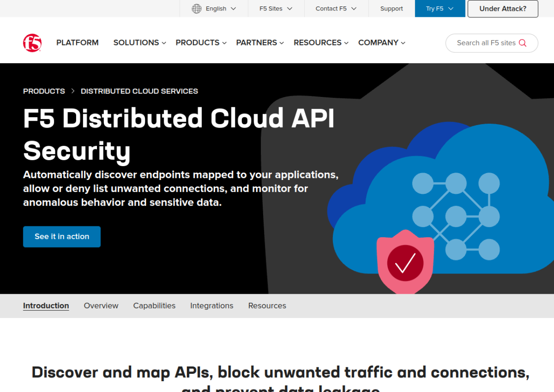Click the 'Automatically discover endpoints' description text

coord(180,189)
